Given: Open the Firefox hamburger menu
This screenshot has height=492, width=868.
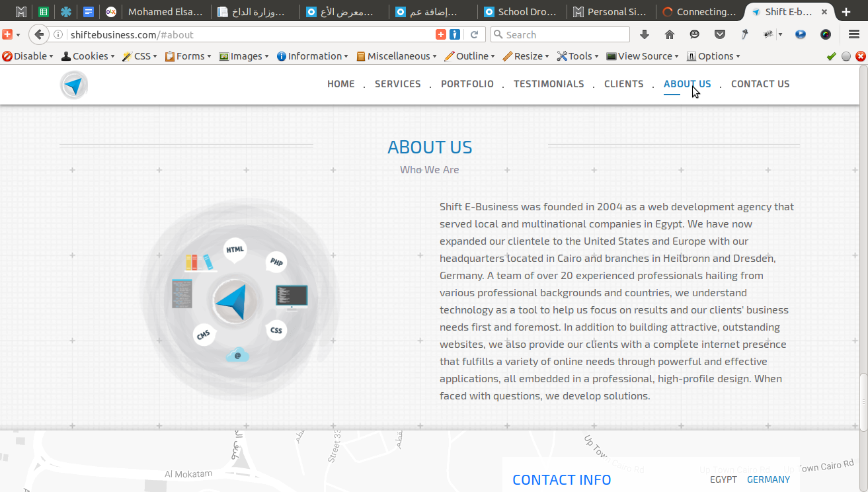Looking at the screenshot, I should (853, 34).
